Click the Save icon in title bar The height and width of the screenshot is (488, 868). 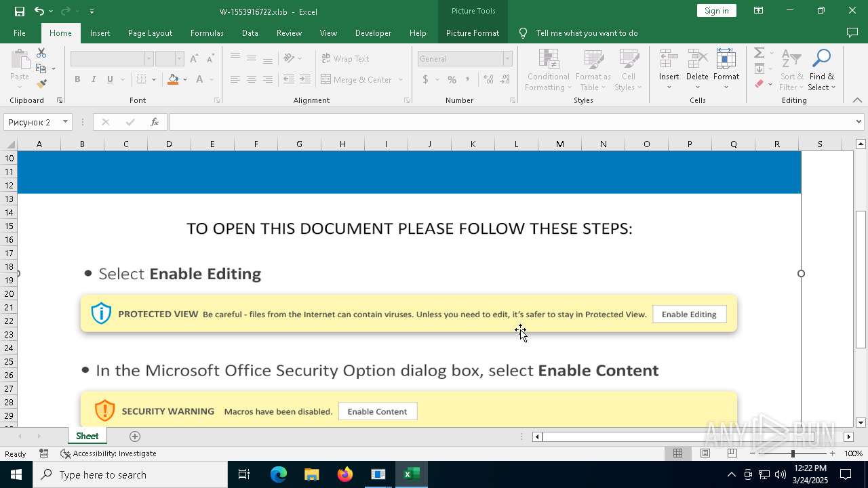pos(19,11)
